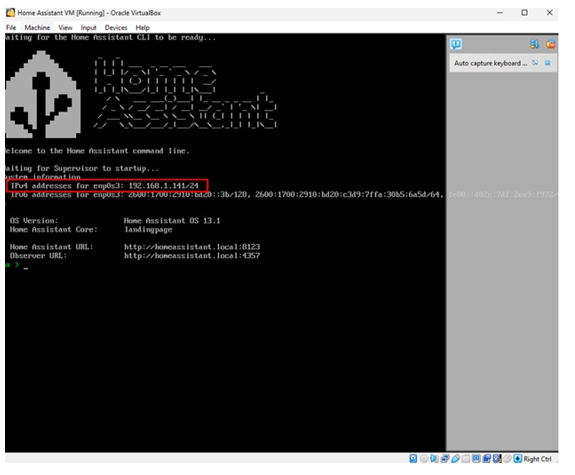The height and width of the screenshot is (475, 575).
Task: Open the Help menu
Action: 142,28
